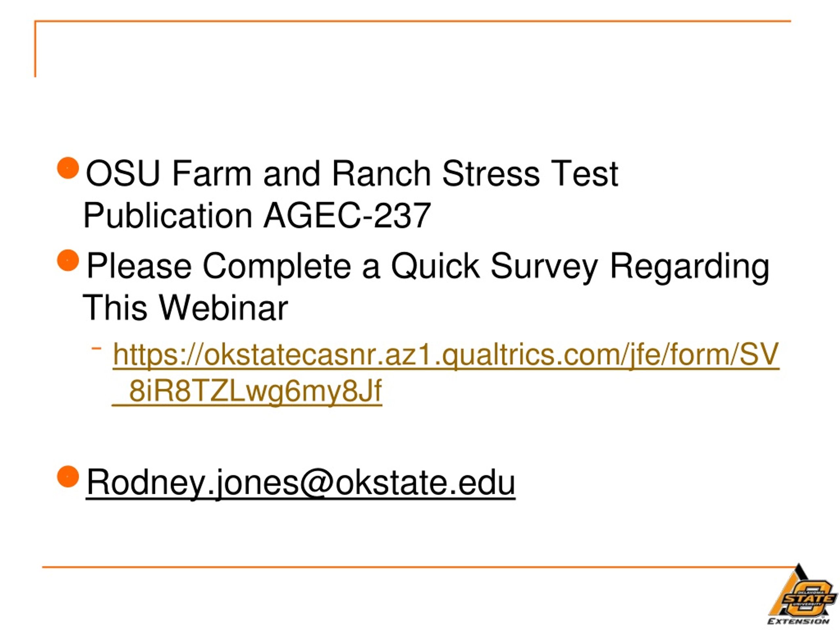Image resolution: width=840 pixels, height=630 pixels.
Task: Select the OSU Farm and Ranch Stress Test line
Action: tap(352, 174)
